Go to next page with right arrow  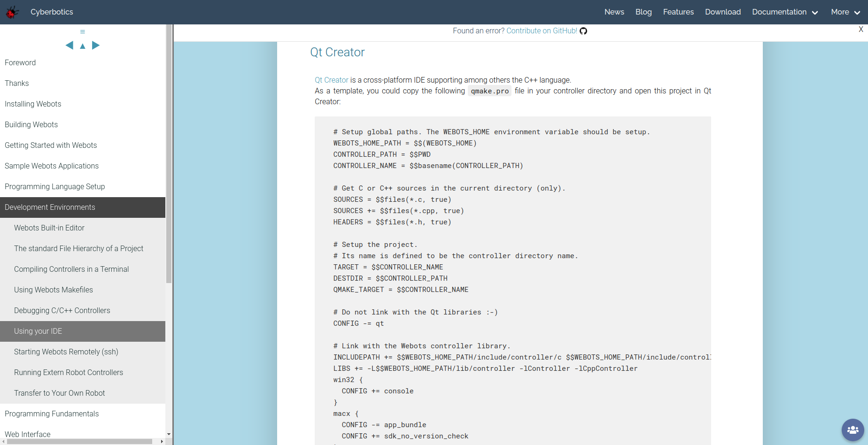pyautogui.click(x=96, y=45)
